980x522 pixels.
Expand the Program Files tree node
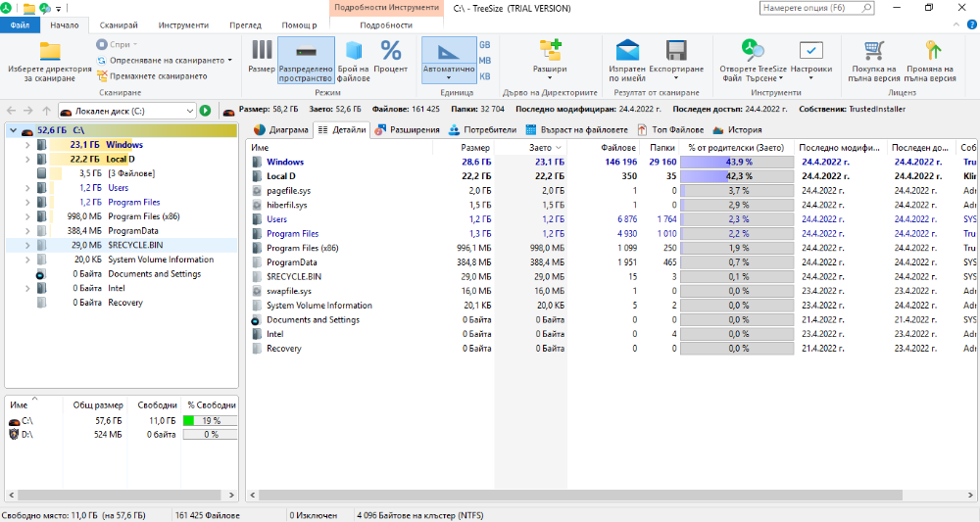[27, 203]
